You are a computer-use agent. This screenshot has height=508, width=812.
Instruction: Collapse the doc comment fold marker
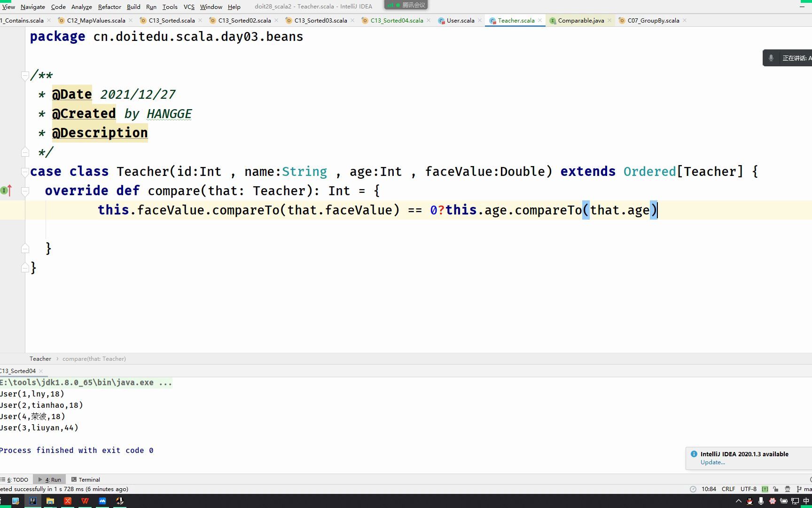pyautogui.click(x=25, y=75)
